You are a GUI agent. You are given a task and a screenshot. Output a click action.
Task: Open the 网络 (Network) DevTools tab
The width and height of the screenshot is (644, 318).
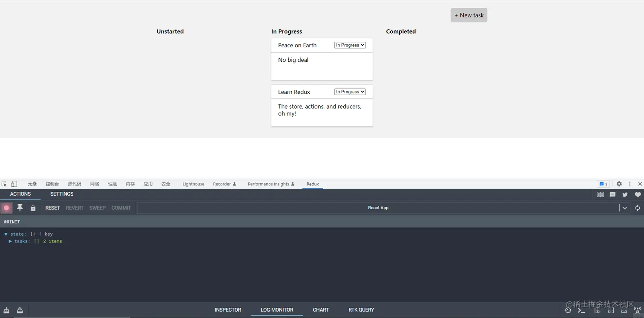click(95, 184)
